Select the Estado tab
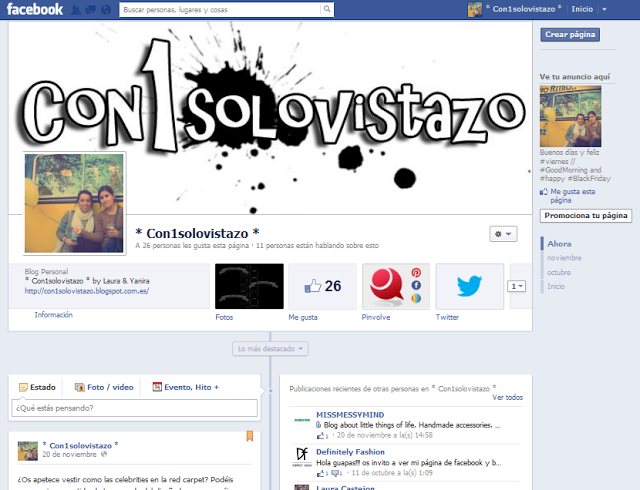This screenshot has width=640, height=490. (37, 387)
